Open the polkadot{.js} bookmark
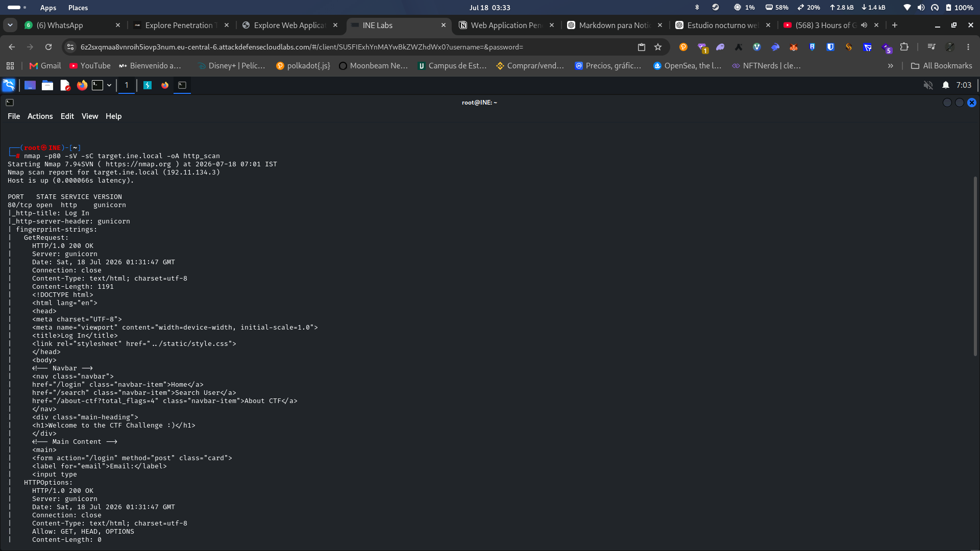The height and width of the screenshot is (551, 980). pyautogui.click(x=303, y=66)
